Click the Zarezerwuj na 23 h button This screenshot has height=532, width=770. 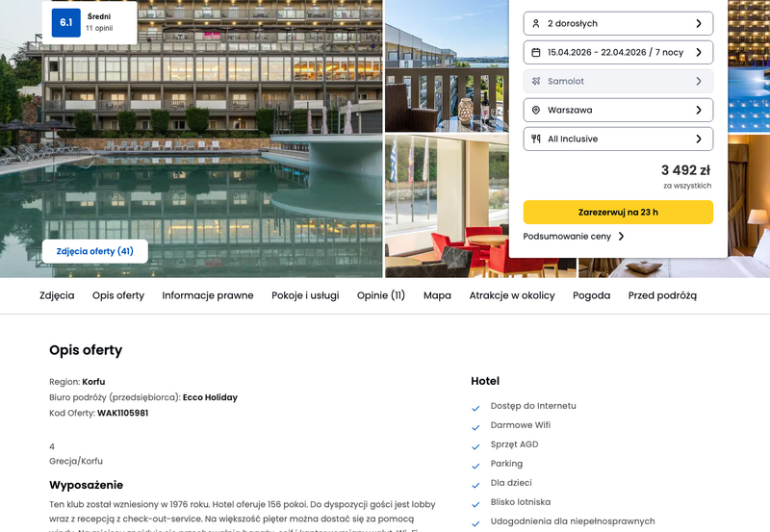(618, 212)
